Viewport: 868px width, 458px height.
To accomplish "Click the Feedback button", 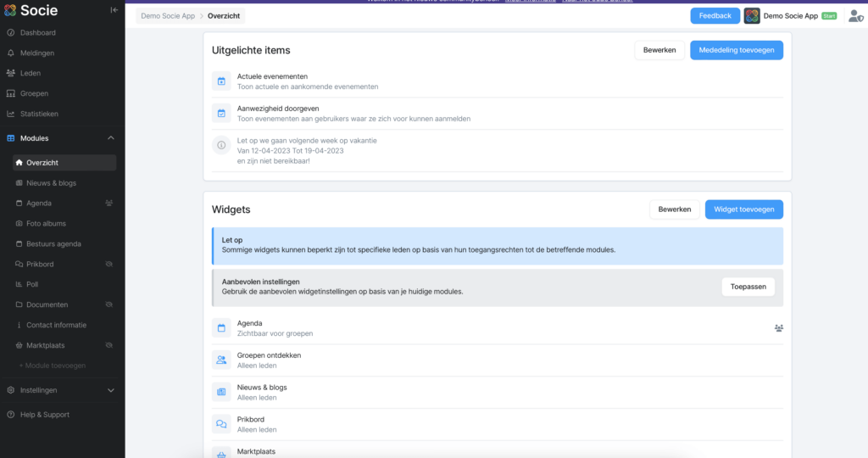I will (x=715, y=16).
